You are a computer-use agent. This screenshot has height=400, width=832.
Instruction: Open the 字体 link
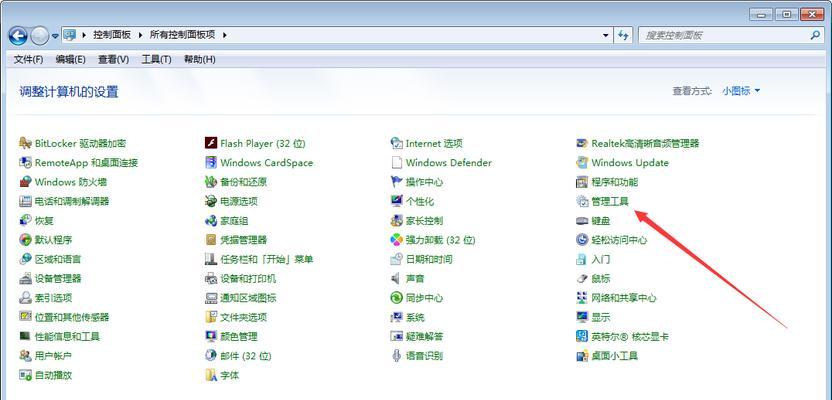pyautogui.click(x=230, y=375)
